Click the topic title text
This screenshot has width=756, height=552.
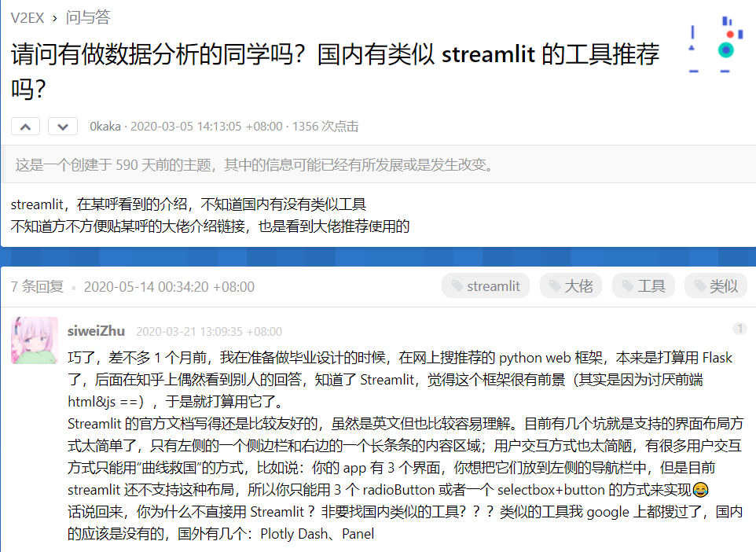pos(335,72)
